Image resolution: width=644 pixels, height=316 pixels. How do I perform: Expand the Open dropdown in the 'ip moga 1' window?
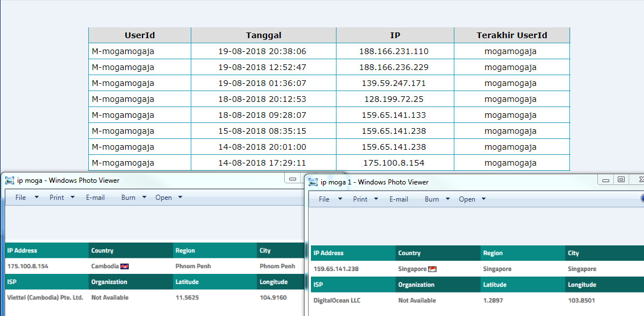[472, 199]
